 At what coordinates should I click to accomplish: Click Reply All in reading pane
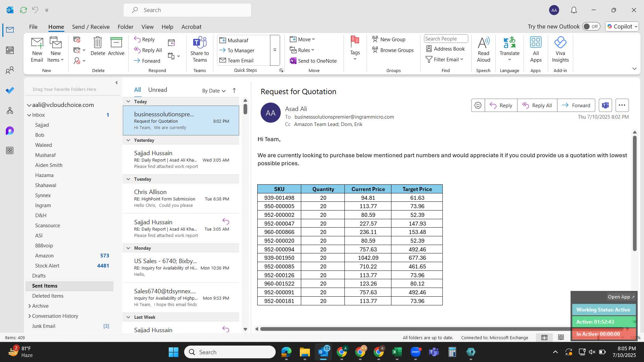click(537, 105)
